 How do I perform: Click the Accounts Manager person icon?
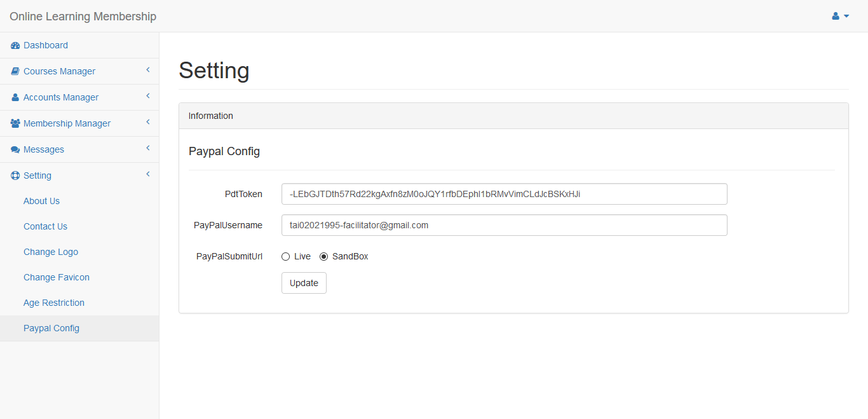(15, 97)
